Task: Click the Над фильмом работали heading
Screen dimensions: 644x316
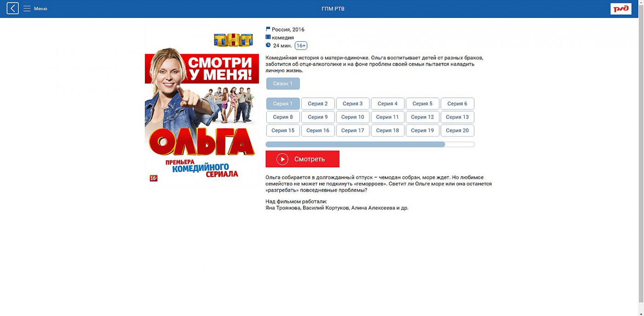Action: click(296, 202)
